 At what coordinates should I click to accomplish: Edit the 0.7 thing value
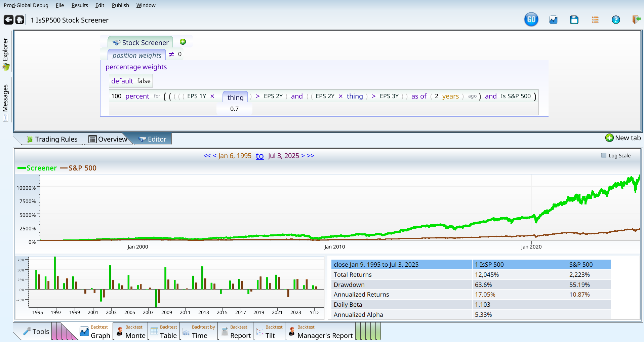234,109
